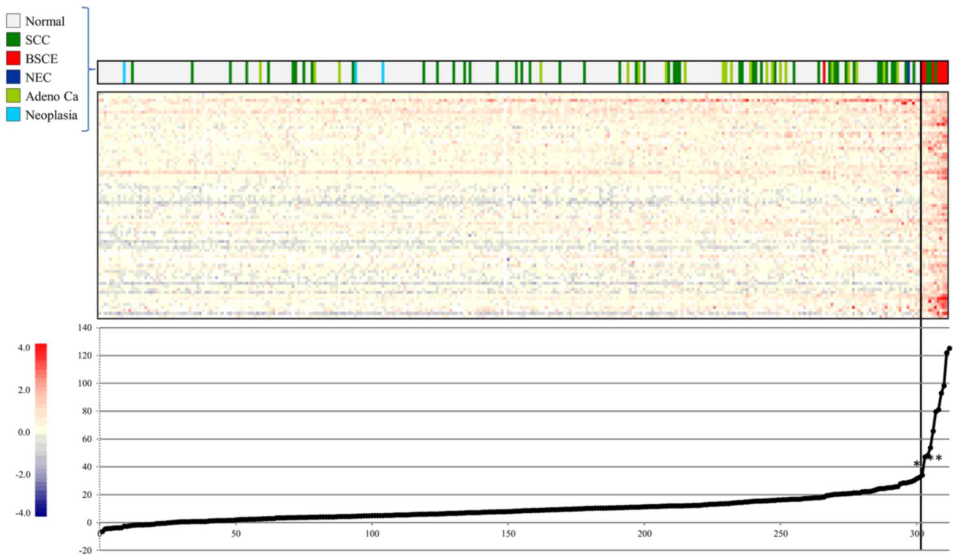Click x-axis tick label 150

pyautogui.click(x=508, y=534)
